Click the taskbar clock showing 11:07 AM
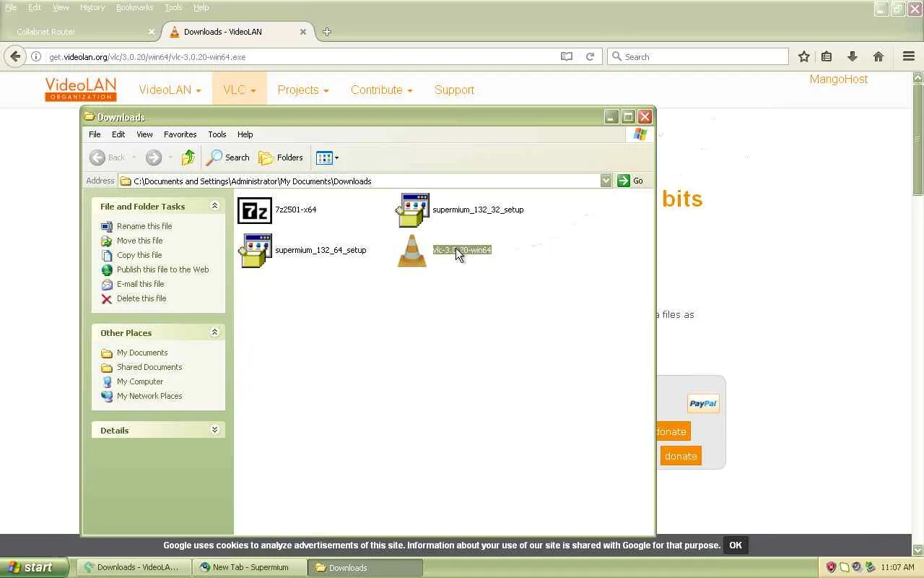Image resolution: width=924 pixels, height=578 pixels. (x=898, y=567)
